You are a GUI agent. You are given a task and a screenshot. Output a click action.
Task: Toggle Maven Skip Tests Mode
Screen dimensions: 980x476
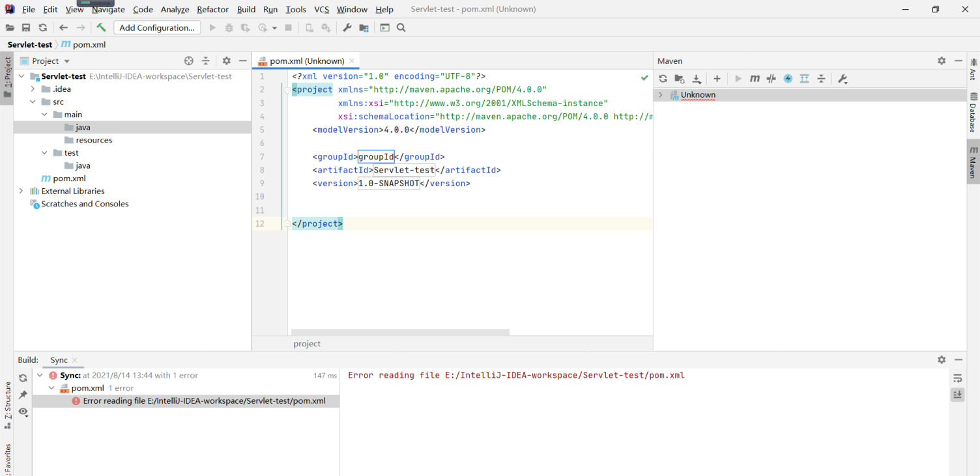click(788, 79)
